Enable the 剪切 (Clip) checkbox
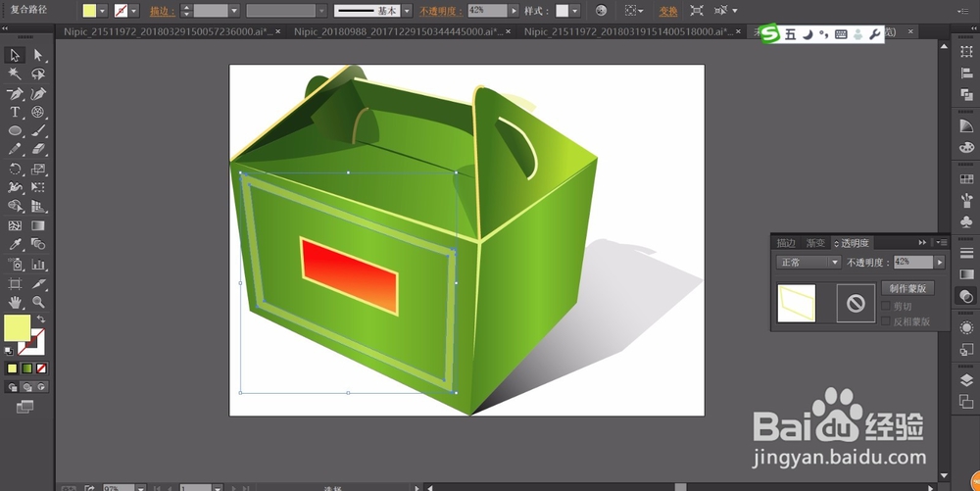This screenshot has height=491, width=980. (886, 306)
